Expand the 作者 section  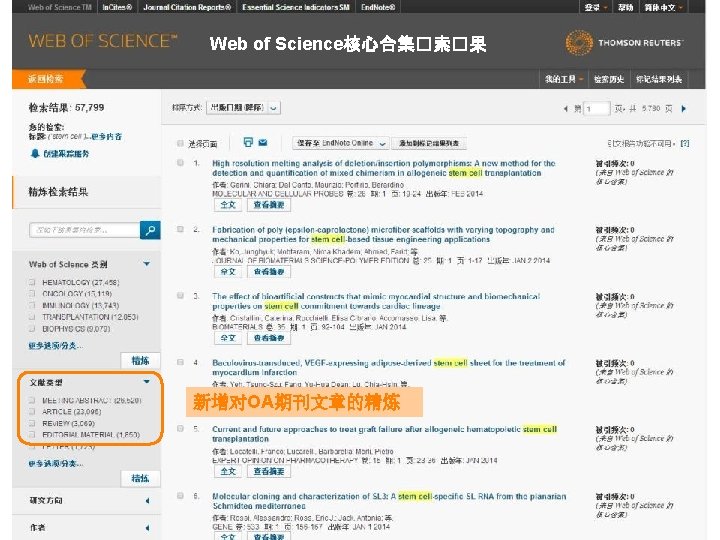(x=147, y=528)
